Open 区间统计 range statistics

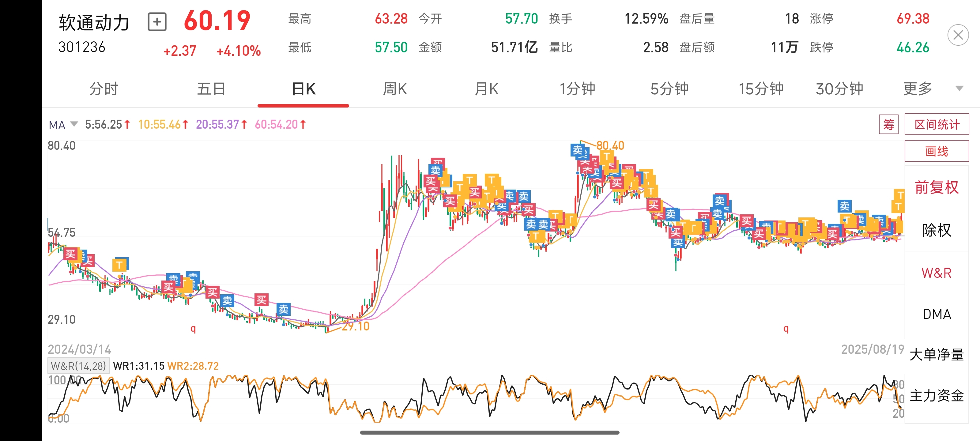[x=937, y=124]
